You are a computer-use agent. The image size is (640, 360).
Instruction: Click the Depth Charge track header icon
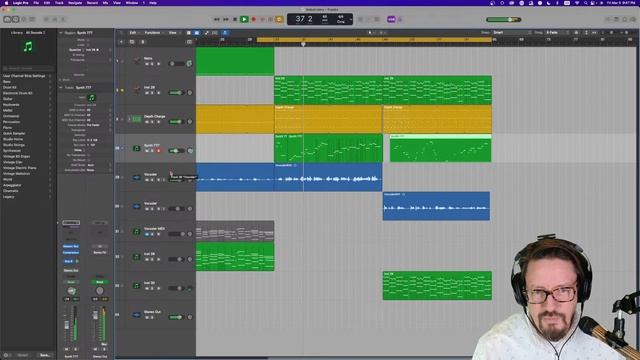click(x=136, y=119)
